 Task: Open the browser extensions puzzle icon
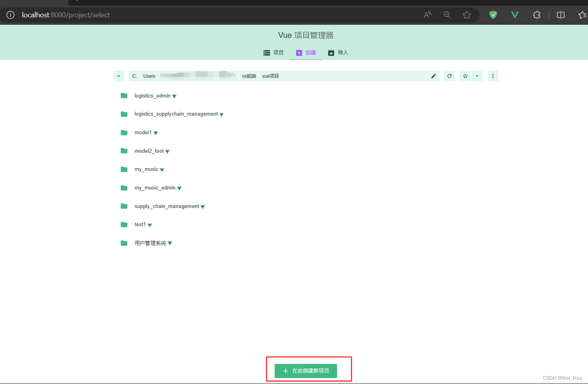point(537,15)
